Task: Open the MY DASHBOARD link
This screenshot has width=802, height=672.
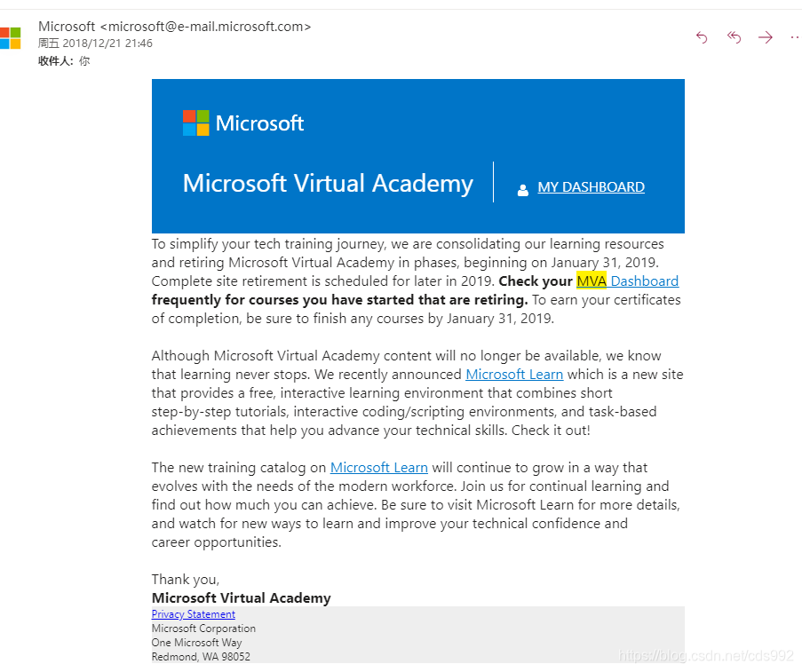Action: click(591, 187)
